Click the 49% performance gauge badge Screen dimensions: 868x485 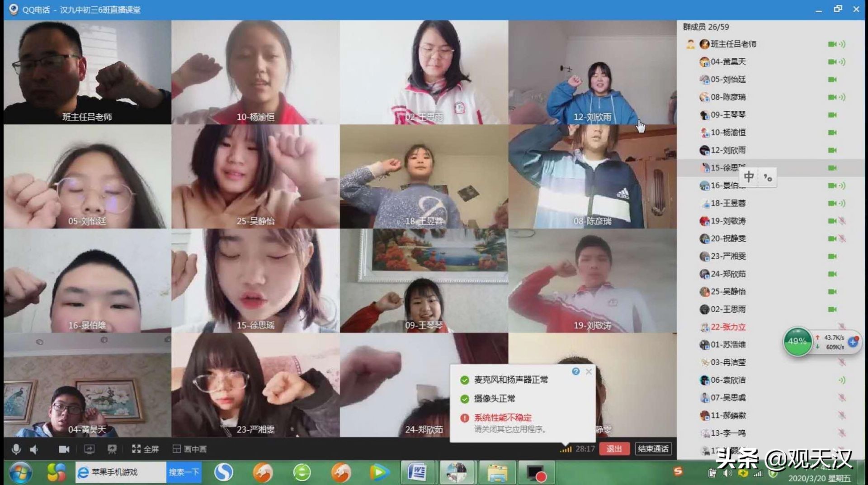797,342
